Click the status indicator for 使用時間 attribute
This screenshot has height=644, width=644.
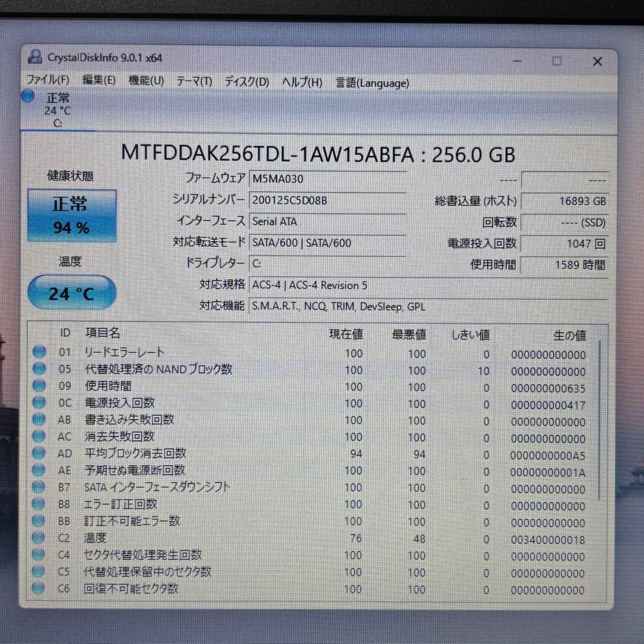click(38, 386)
